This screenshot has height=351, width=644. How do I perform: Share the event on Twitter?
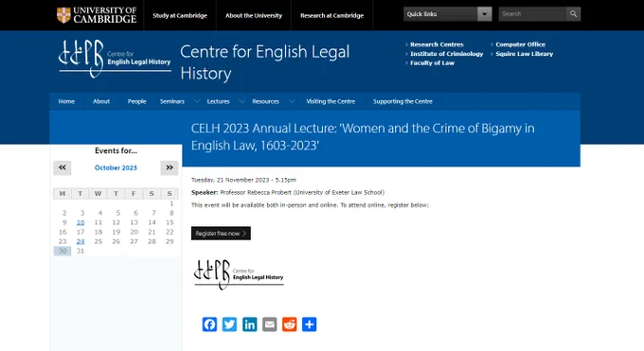point(229,325)
